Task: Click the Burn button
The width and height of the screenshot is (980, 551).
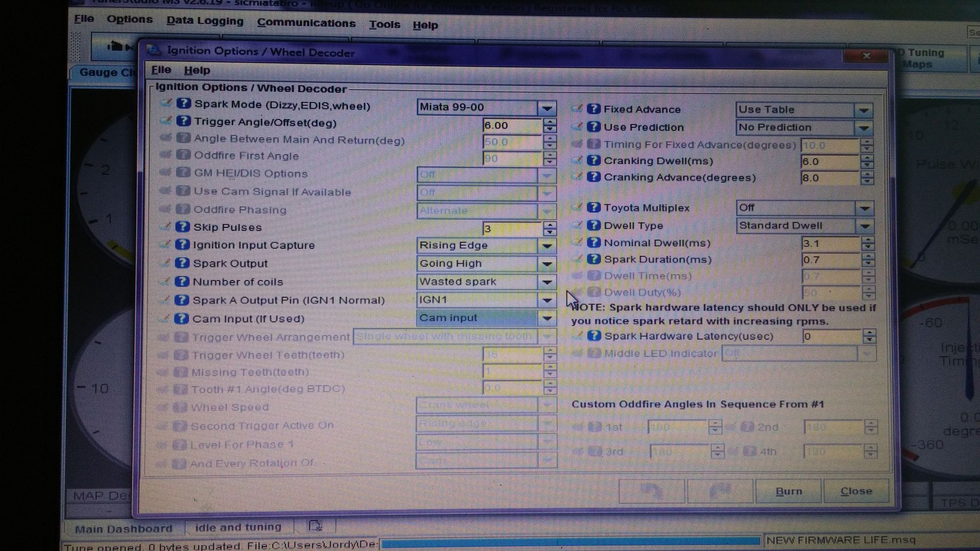Action: (788, 491)
